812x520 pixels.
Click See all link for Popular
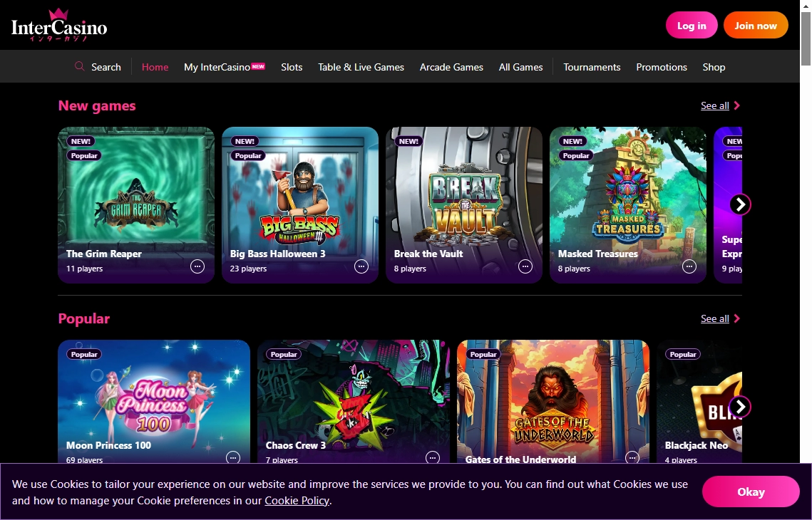tap(714, 318)
